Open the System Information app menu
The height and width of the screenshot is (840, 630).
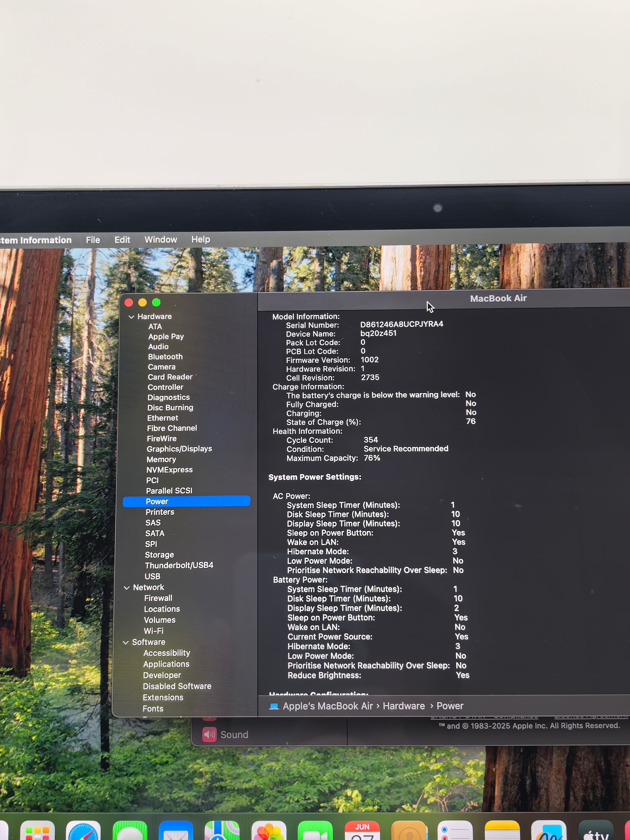click(x=36, y=240)
